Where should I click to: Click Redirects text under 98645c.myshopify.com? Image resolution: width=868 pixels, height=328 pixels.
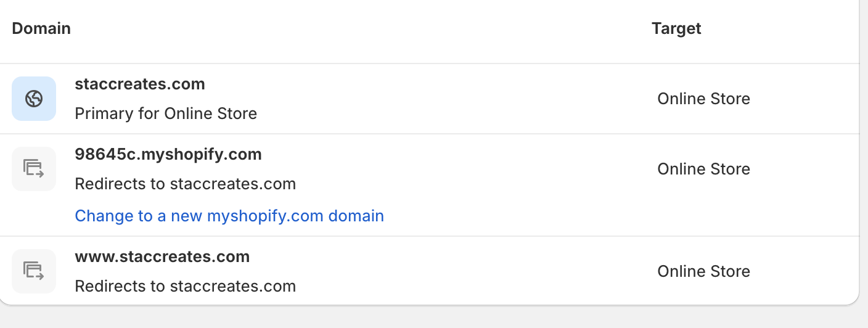pyautogui.click(x=185, y=184)
